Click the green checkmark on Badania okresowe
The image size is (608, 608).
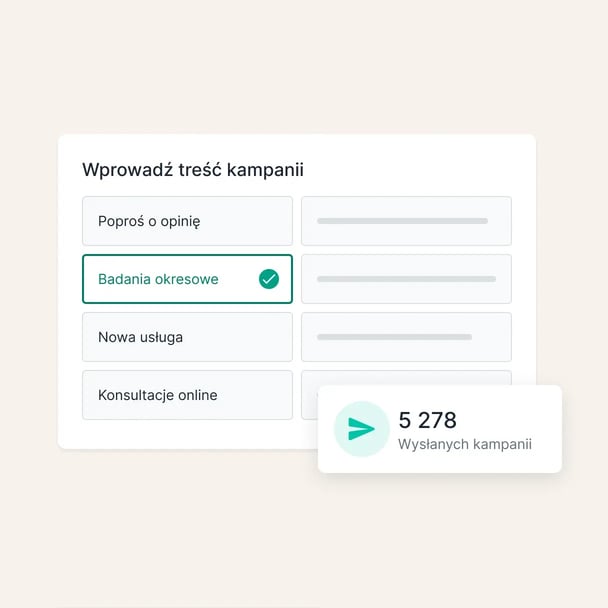(269, 279)
